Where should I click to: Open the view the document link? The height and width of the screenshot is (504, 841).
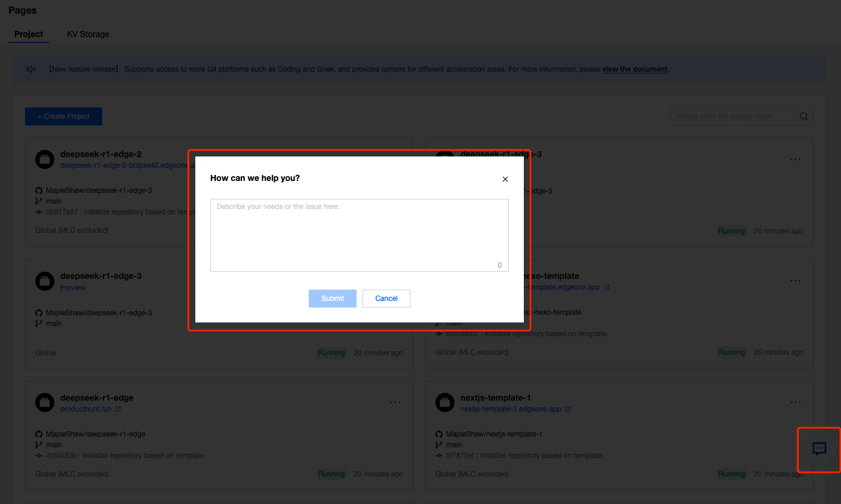tap(635, 69)
